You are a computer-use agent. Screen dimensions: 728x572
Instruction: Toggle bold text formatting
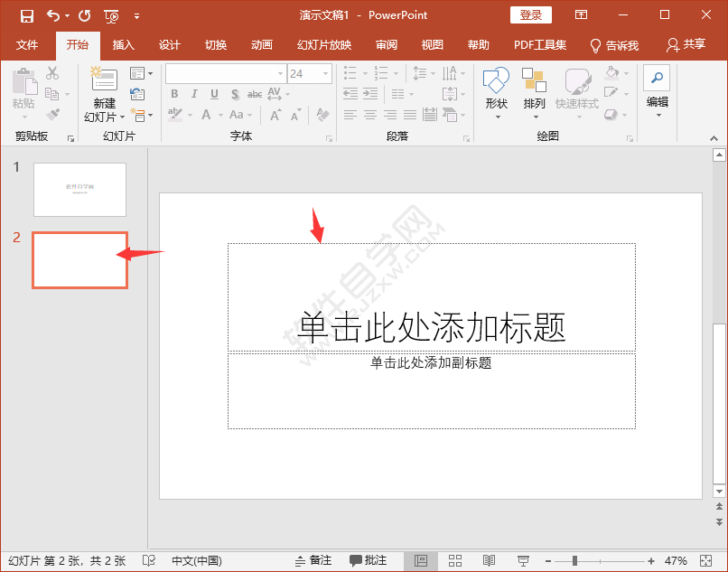[173, 93]
